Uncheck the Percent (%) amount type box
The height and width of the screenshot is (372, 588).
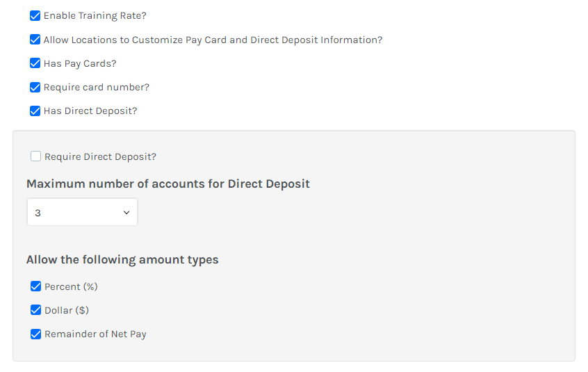36,286
